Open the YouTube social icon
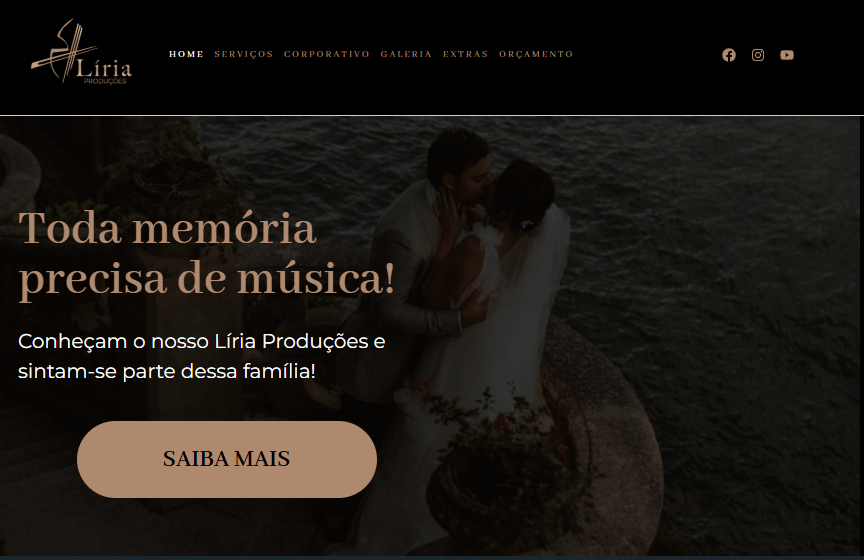Viewport: 864px width, 560px height. click(787, 55)
